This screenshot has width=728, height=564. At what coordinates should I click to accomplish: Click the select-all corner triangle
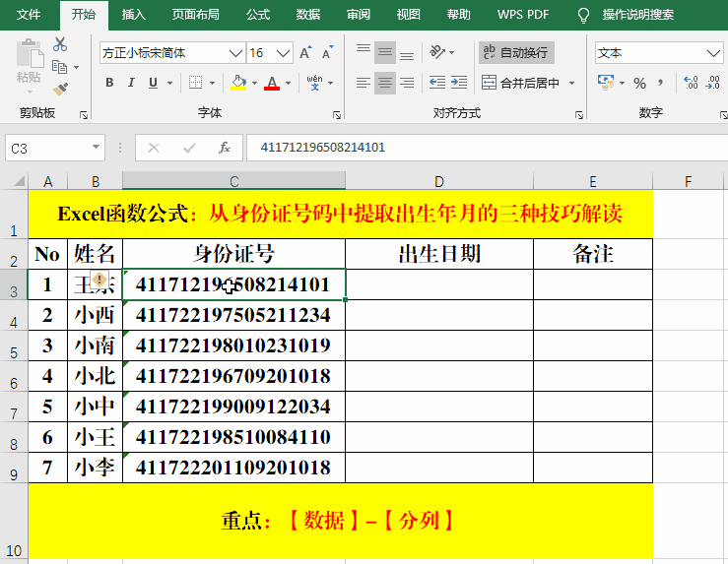(x=19, y=180)
